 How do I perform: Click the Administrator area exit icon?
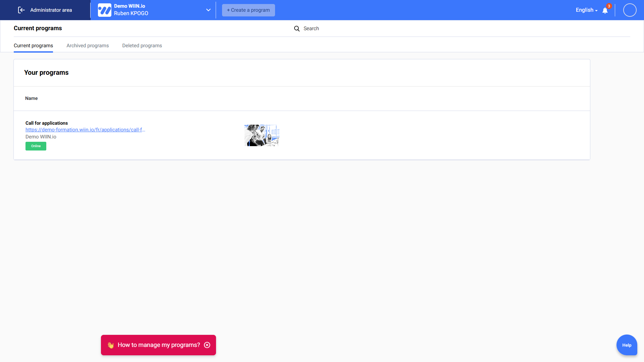21,10
